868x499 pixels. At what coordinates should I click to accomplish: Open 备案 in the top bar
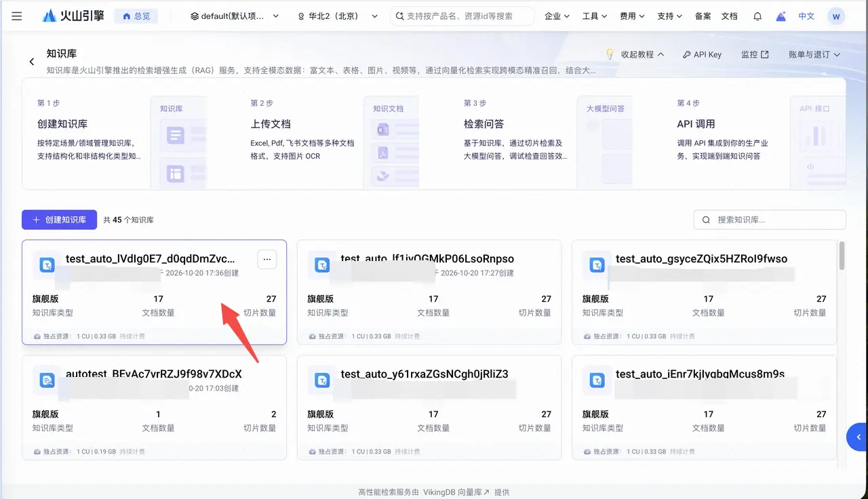pyautogui.click(x=703, y=16)
